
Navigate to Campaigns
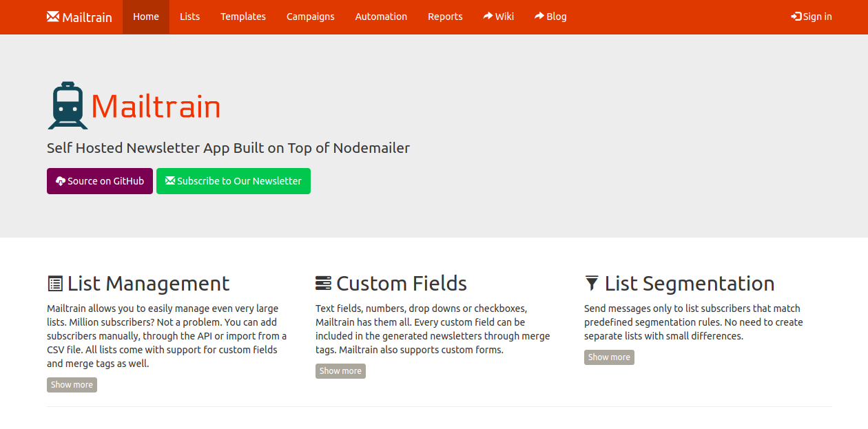[x=311, y=17]
